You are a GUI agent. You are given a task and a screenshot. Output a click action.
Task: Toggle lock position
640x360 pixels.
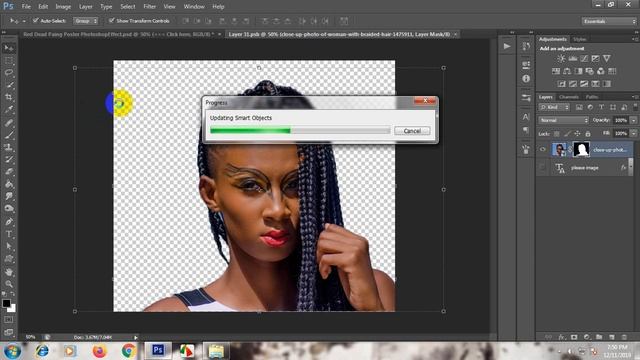[577, 133]
